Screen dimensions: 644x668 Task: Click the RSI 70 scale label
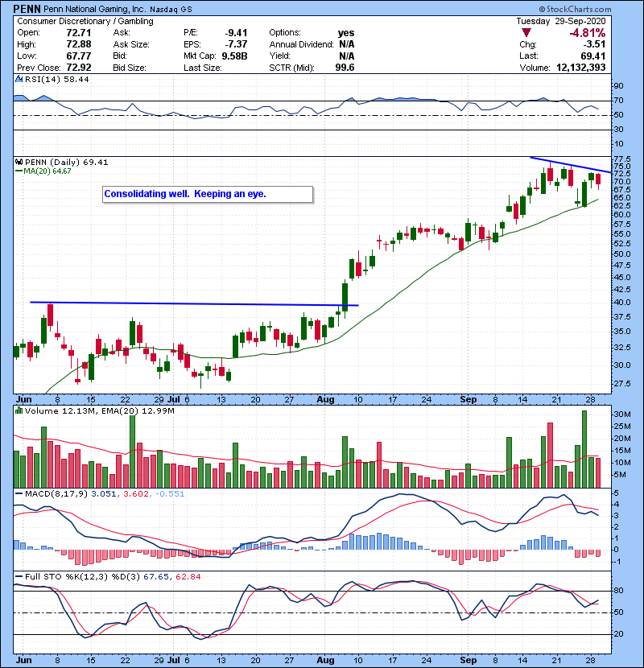click(x=618, y=101)
